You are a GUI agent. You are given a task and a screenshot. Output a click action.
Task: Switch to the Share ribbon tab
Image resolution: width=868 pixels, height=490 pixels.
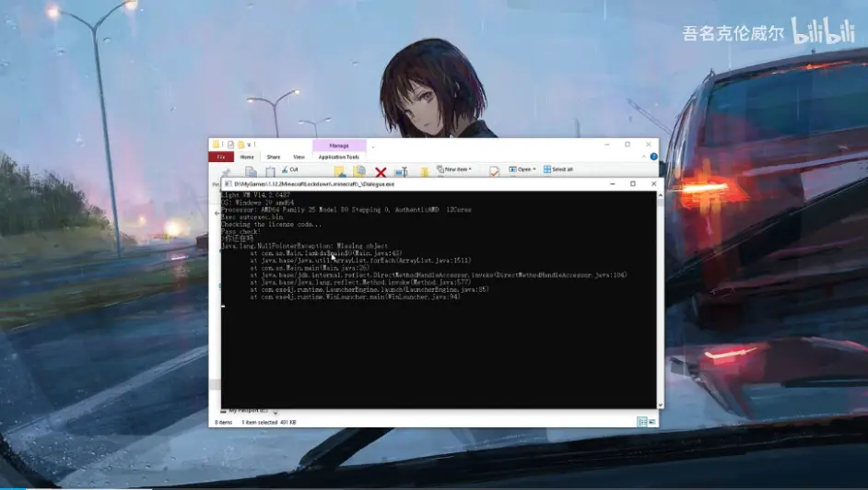tap(273, 157)
